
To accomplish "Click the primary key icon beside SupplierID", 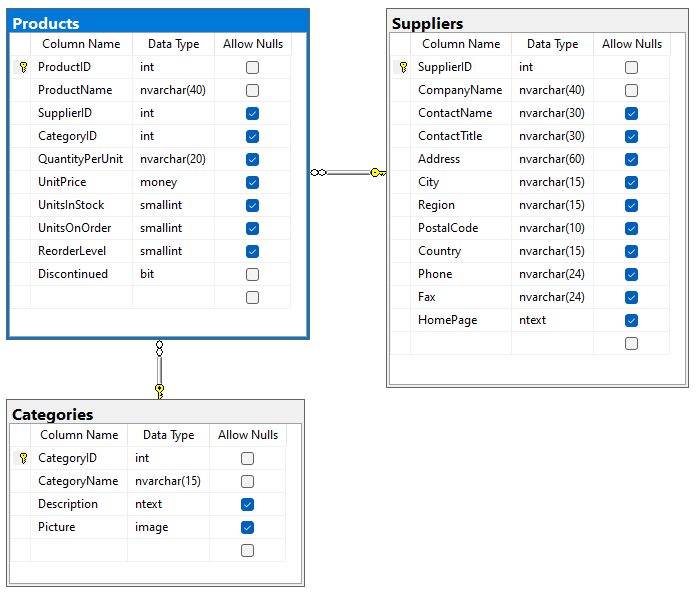I will tap(403, 67).
